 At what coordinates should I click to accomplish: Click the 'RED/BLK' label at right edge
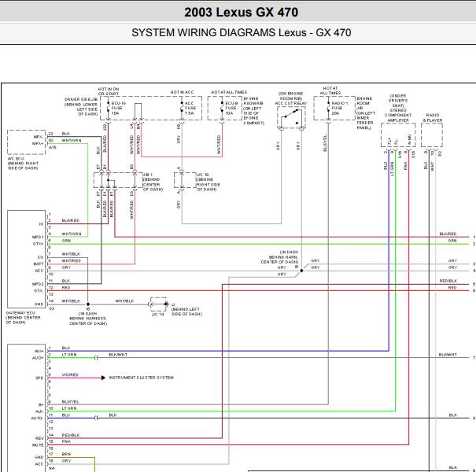(x=448, y=281)
